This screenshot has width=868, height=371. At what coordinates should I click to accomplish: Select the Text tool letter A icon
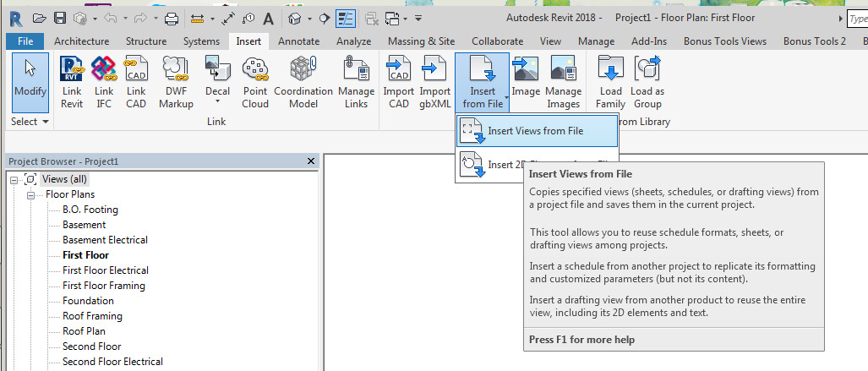click(x=269, y=19)
